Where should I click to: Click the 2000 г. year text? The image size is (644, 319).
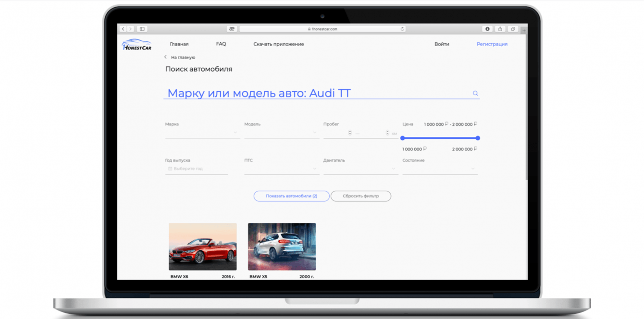[x=307, y=277]
